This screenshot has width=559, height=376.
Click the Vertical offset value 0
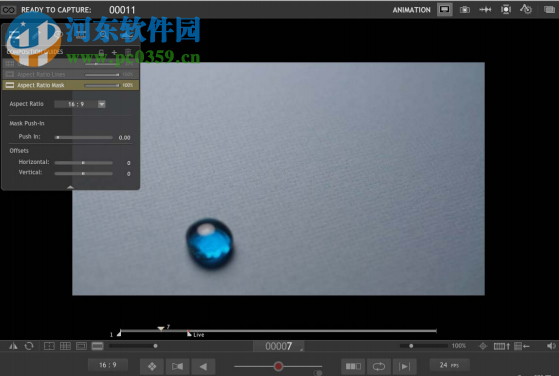128,174
